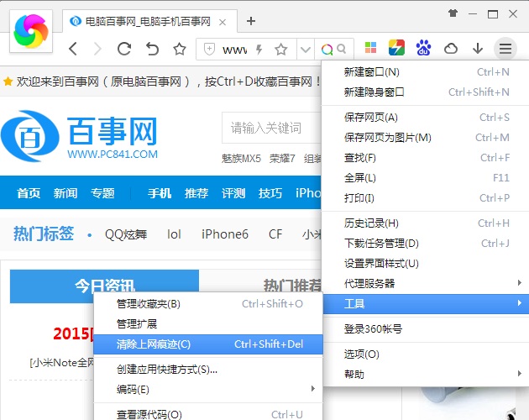Bookmark page using star inside address bar
This screenshot has width=529, height=420.
point(281,50)
